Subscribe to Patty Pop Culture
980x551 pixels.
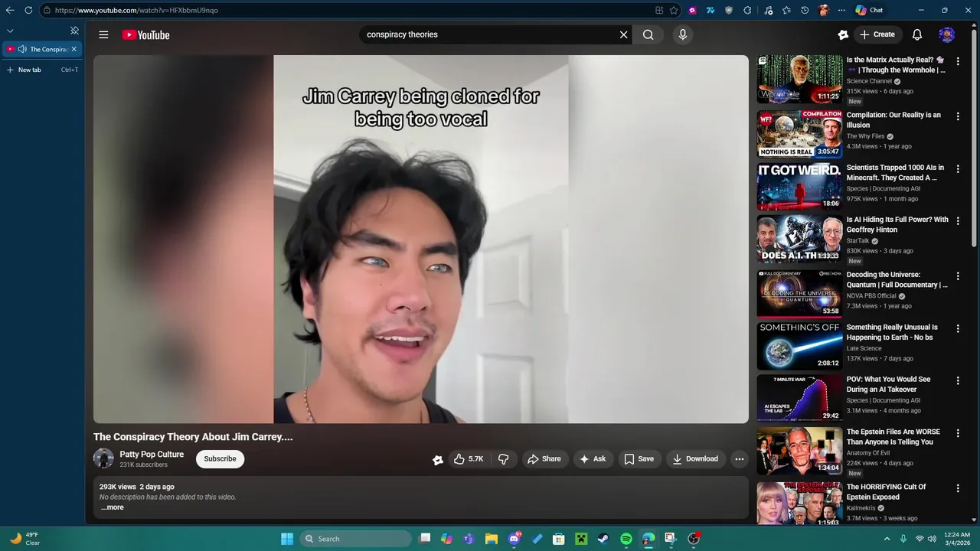pos(220,459)
